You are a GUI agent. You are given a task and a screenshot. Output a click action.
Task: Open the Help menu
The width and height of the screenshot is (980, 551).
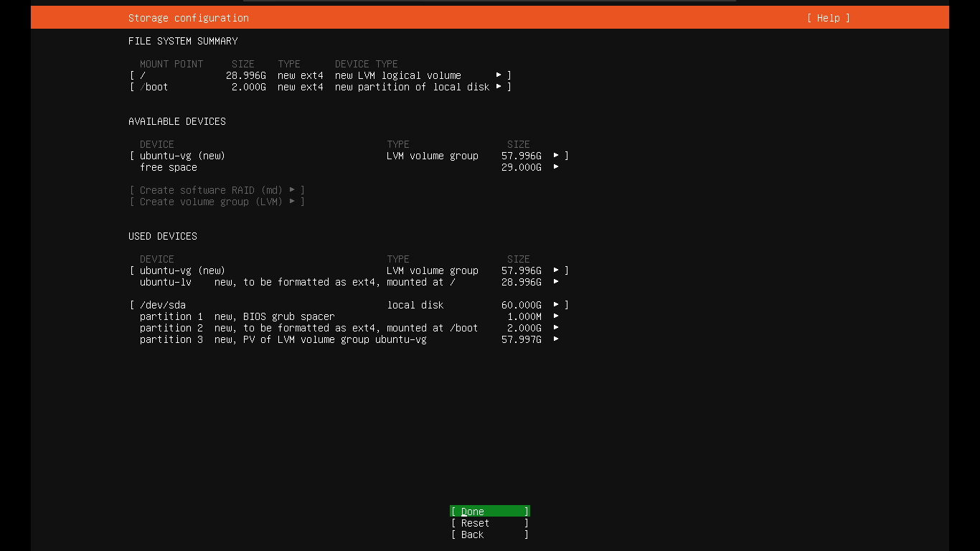[x=828, y=18]
